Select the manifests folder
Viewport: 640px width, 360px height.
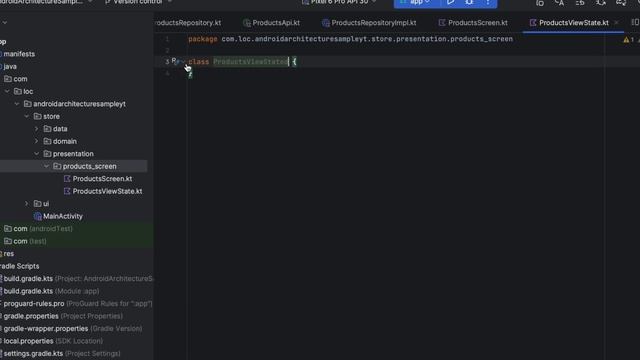coord(18,54)
